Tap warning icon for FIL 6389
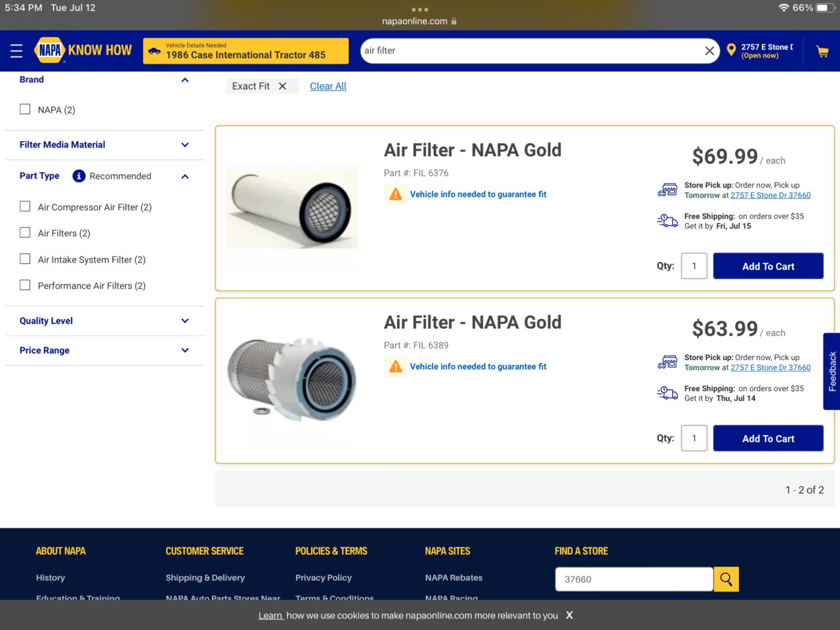Image resolution: width=840 pixels, height=630 pixels. [396, 367]
